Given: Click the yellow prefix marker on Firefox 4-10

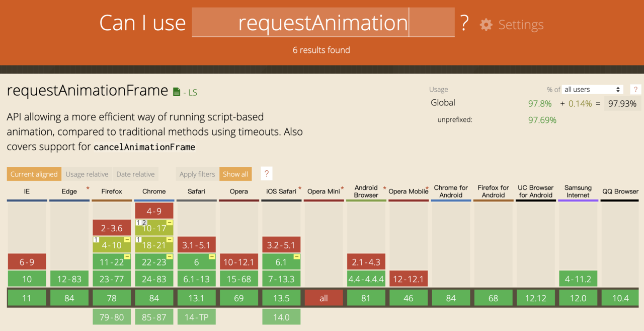Looking at the screenshot, I should [127, 240].
